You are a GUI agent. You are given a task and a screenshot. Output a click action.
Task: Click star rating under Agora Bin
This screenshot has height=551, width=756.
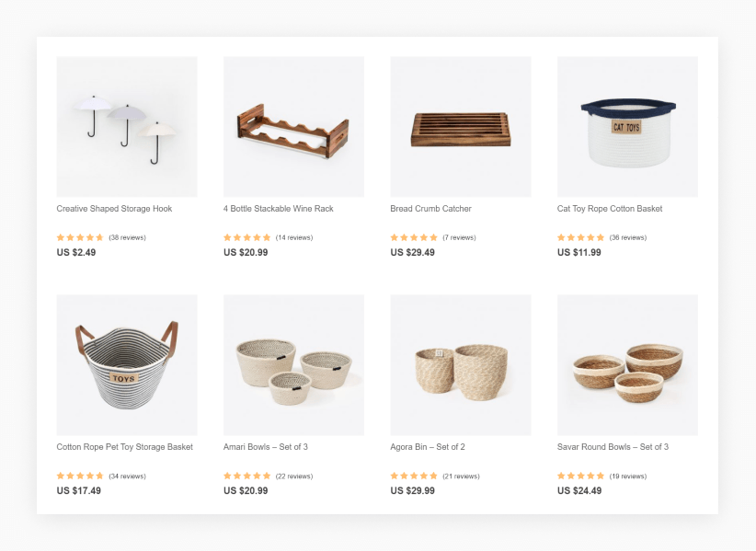[x=414, y=476]
